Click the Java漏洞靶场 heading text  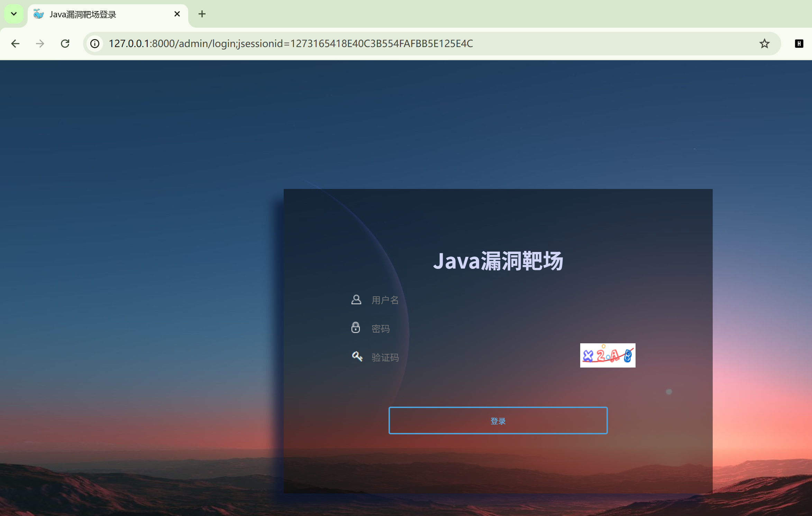coord(498,261)
